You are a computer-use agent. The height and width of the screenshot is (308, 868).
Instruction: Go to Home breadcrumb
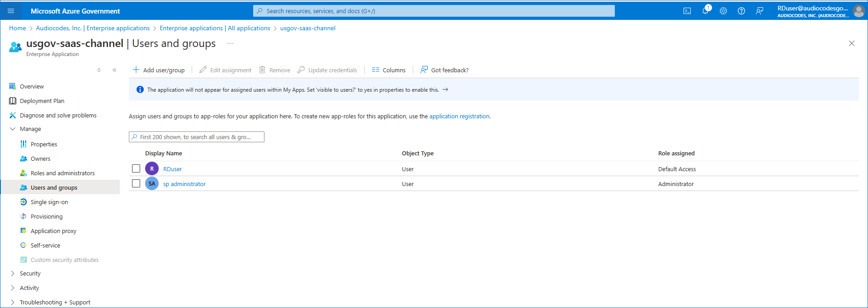coord(18,28)
